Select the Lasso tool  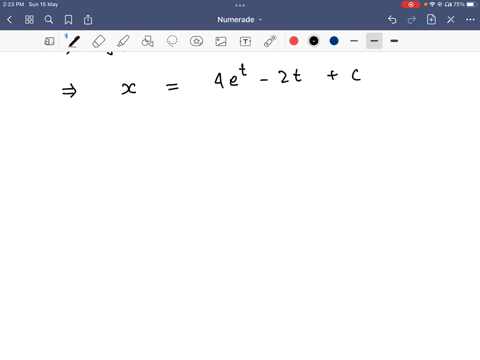pos(172,41)
